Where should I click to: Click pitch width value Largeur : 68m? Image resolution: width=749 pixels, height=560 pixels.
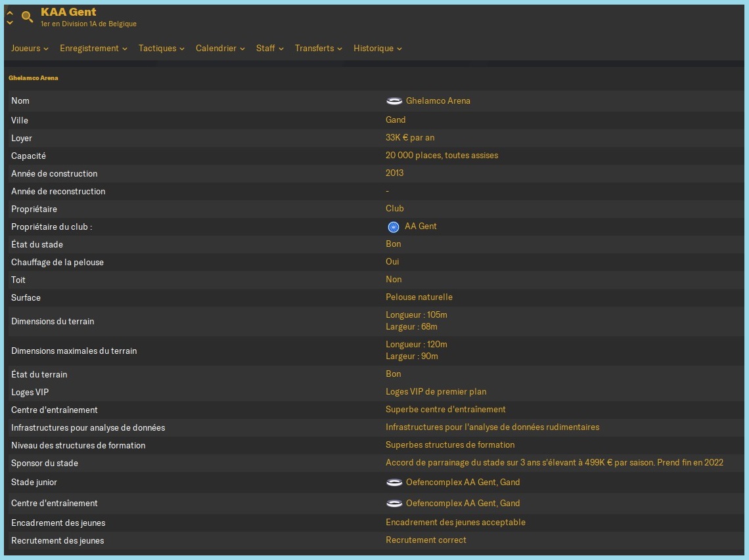(411, 326)
